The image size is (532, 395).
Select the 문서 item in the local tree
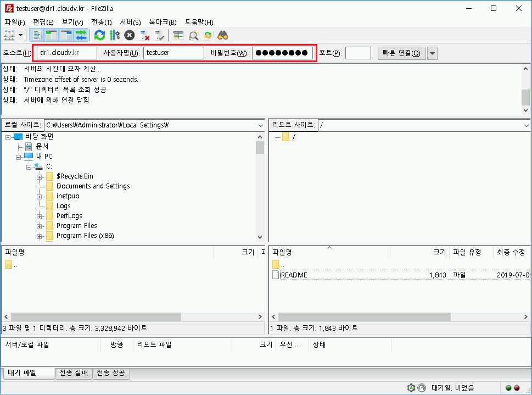click(x=42, y=146)
